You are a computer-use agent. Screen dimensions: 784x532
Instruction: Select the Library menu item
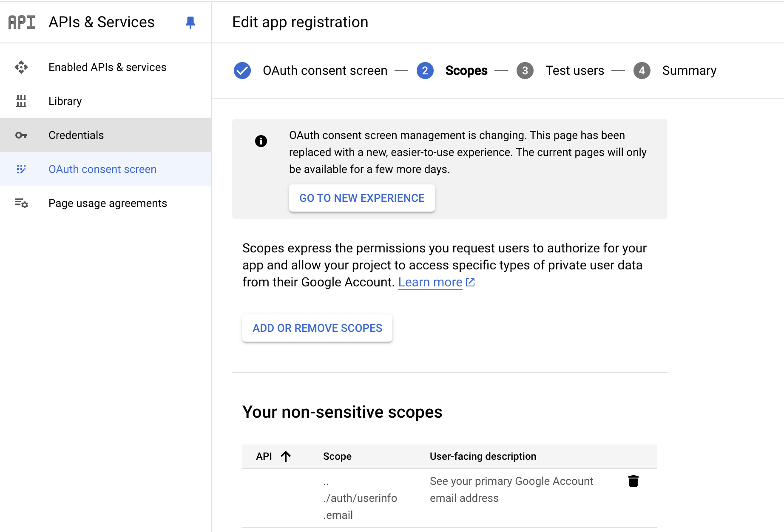pos(65,101)
